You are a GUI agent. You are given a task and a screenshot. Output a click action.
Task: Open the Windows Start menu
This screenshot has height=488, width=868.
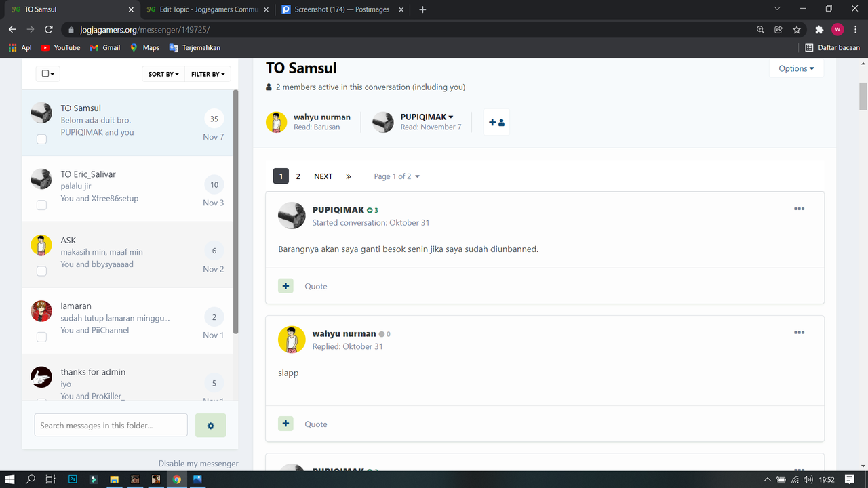[x=10, y=479]
